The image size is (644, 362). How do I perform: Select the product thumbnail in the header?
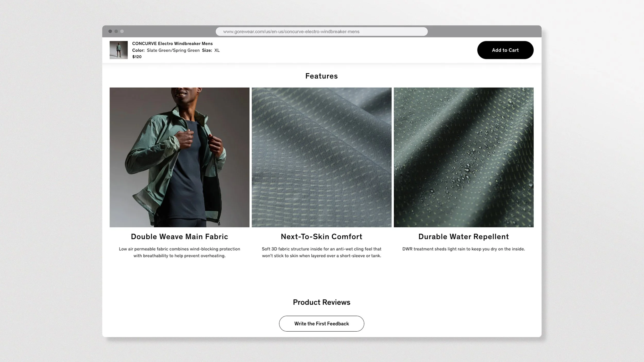[x=118, y=50]
